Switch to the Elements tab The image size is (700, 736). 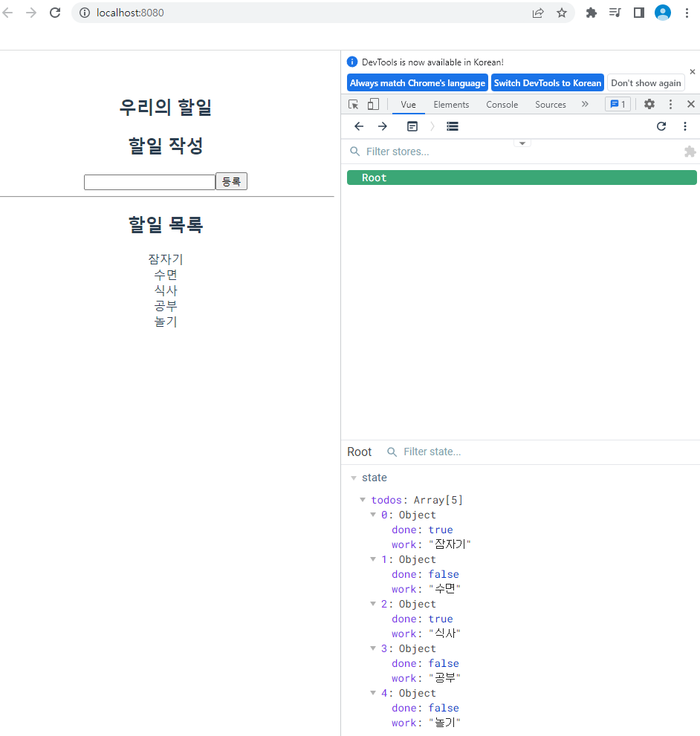tap(451, 104)
